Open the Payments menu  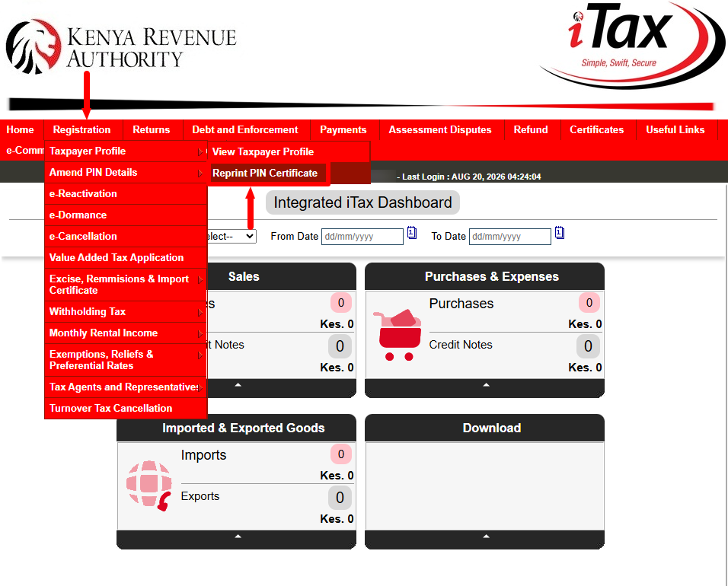click(343, 130)
